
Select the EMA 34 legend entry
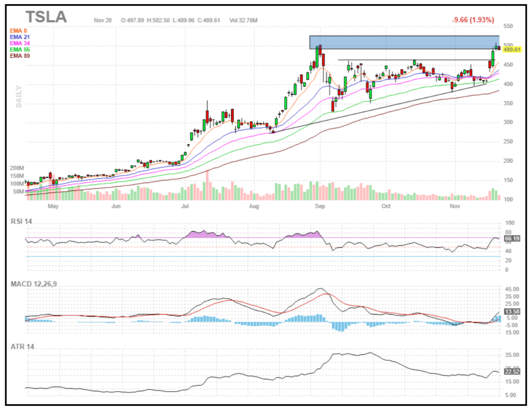point(20,43)
